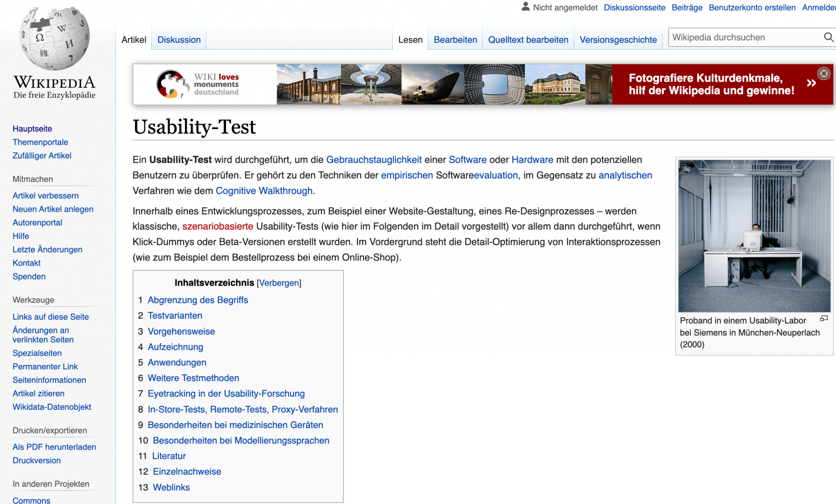Switch to the Diskussion tab
836x504 pixels.
coord(179,40)
